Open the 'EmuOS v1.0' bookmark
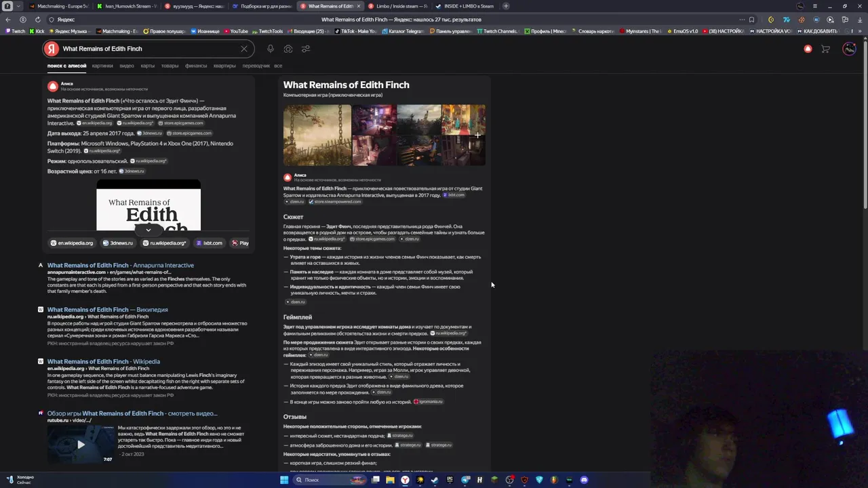Viewport: 868px width, 488px height. 682,31
